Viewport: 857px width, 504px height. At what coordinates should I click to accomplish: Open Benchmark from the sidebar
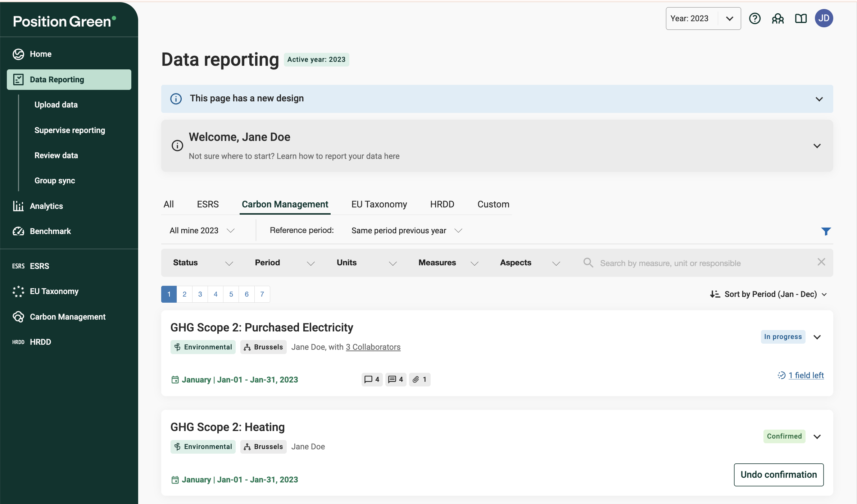click(50, 231)
